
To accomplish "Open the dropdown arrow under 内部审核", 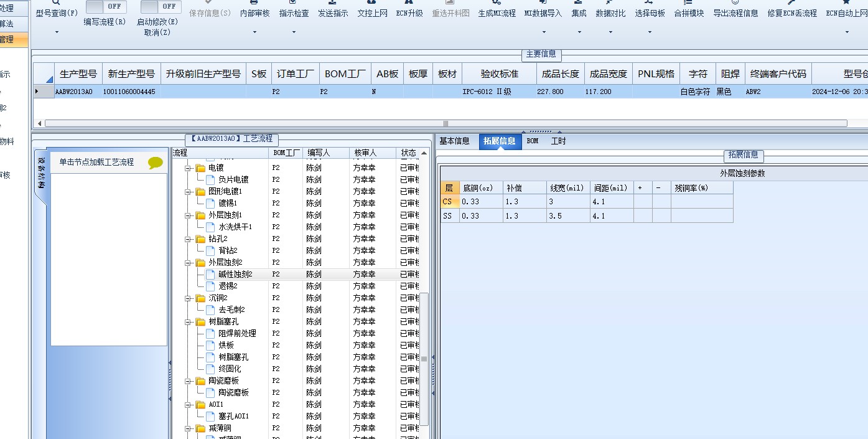I will coord(254,32).
